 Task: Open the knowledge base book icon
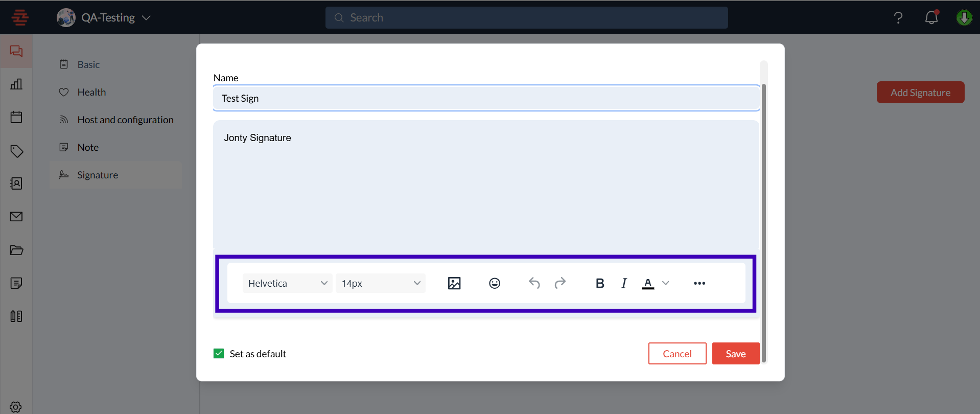(x=16, y=316)
